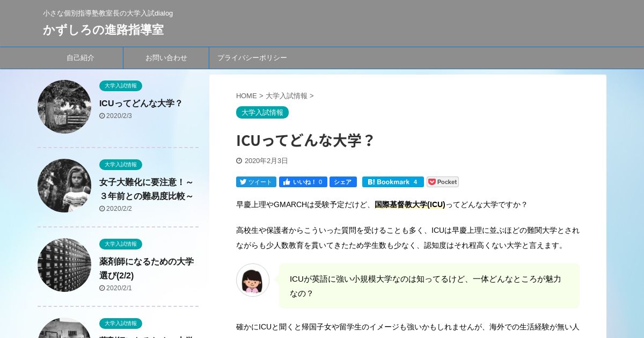This screenshot has height=338, width=644.
Task: Click the highlighted text 国際基督教大学(ICU)
Action: (410, 204)
